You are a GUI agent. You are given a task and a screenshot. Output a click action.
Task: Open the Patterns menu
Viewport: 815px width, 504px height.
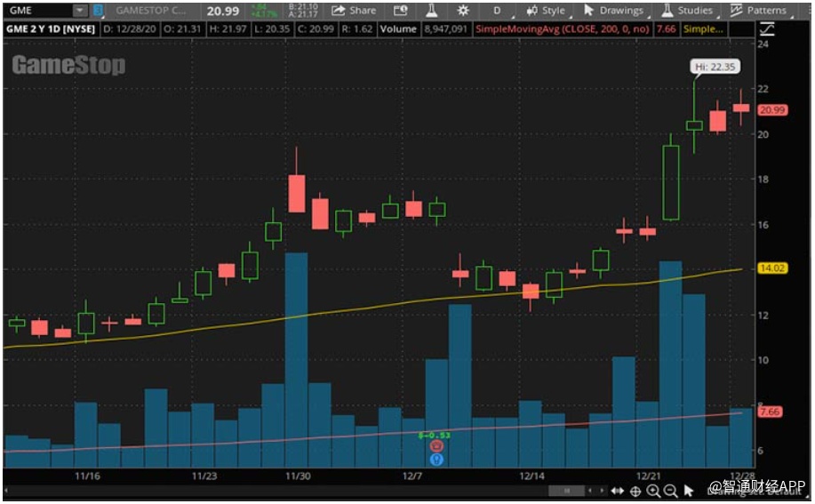point(759,11)
